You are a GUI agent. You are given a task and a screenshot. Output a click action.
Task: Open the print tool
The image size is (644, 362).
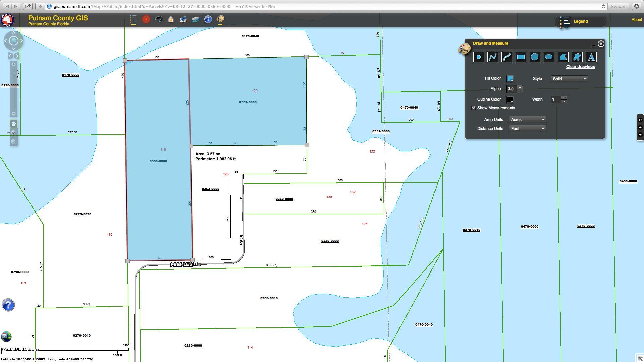click(x=183, y=19)
